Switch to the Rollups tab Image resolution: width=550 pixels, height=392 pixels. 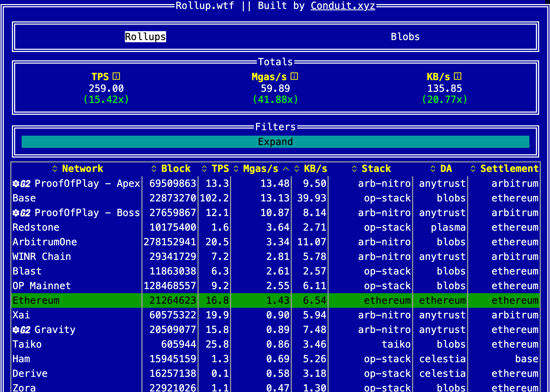[145, 37]
